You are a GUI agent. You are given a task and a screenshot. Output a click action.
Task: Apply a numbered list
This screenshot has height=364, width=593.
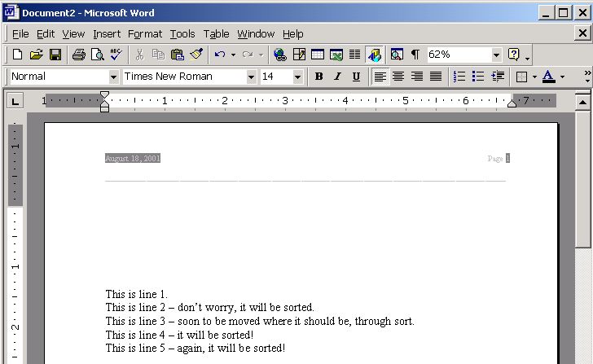coord(459,77)
